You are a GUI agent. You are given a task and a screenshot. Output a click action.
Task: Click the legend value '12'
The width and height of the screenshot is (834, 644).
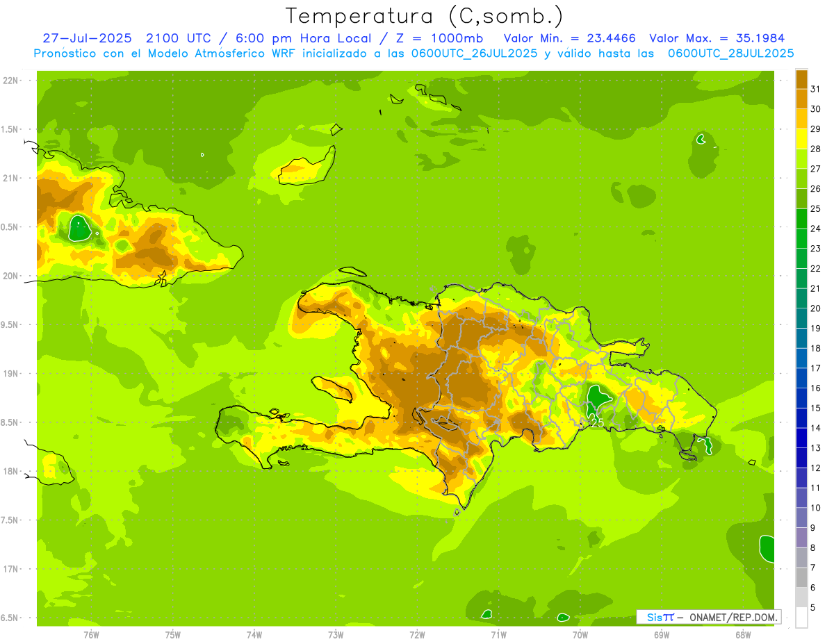pos(815,468)
